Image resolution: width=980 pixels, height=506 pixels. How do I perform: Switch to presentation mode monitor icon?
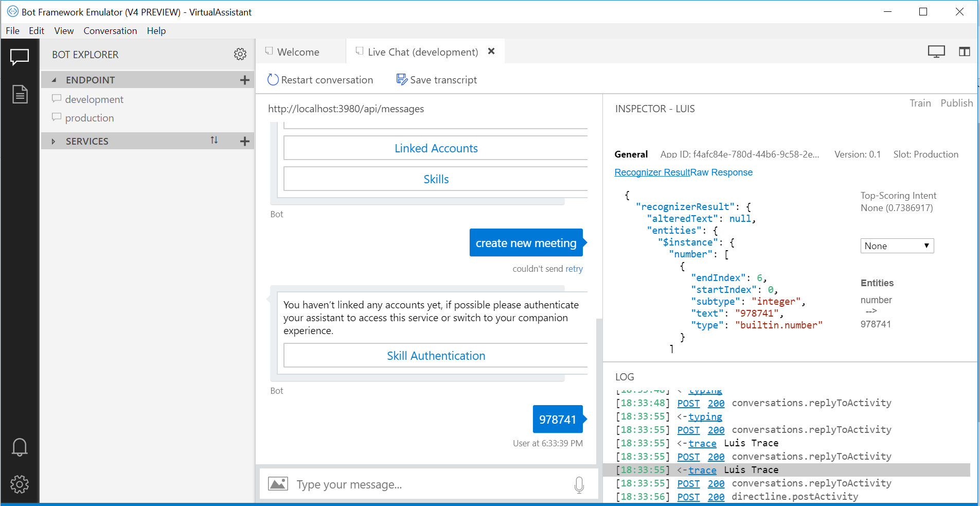936,51
